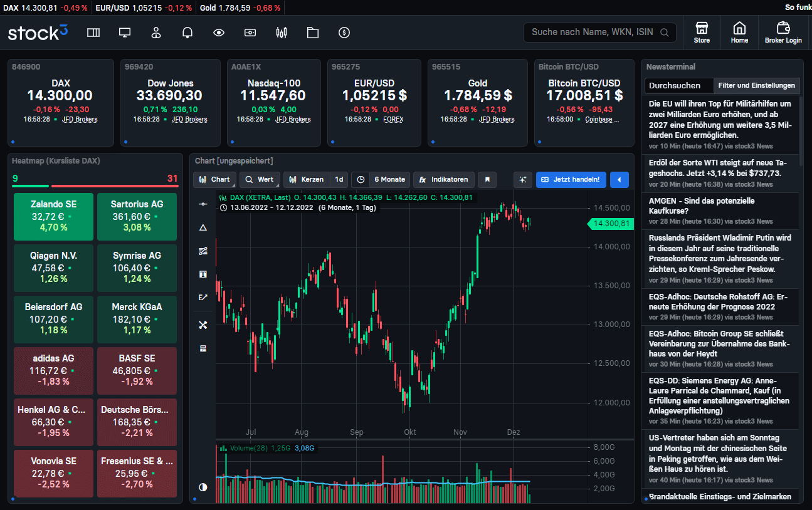Select the Fibonacci pattern drawing tool
The height and width of the screenshot is (510, 812).
tap(203, 251)
